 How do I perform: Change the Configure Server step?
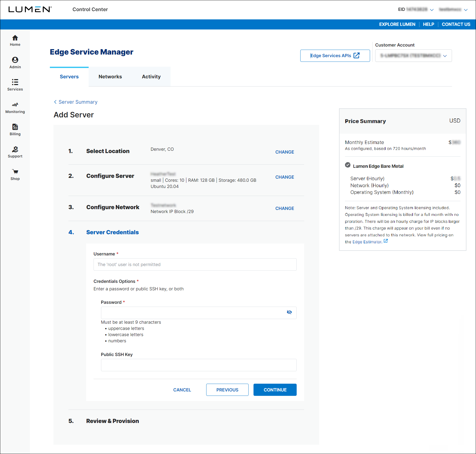(285, 177)
